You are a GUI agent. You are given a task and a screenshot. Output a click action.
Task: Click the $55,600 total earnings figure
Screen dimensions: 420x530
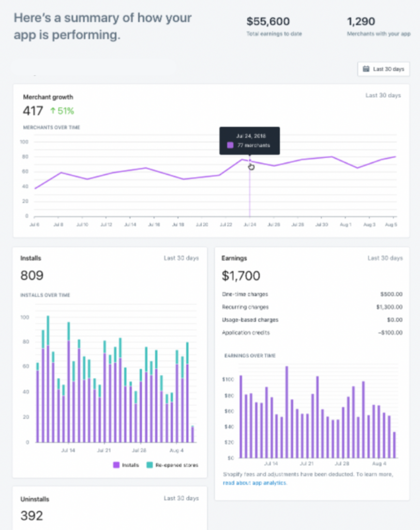268,22
